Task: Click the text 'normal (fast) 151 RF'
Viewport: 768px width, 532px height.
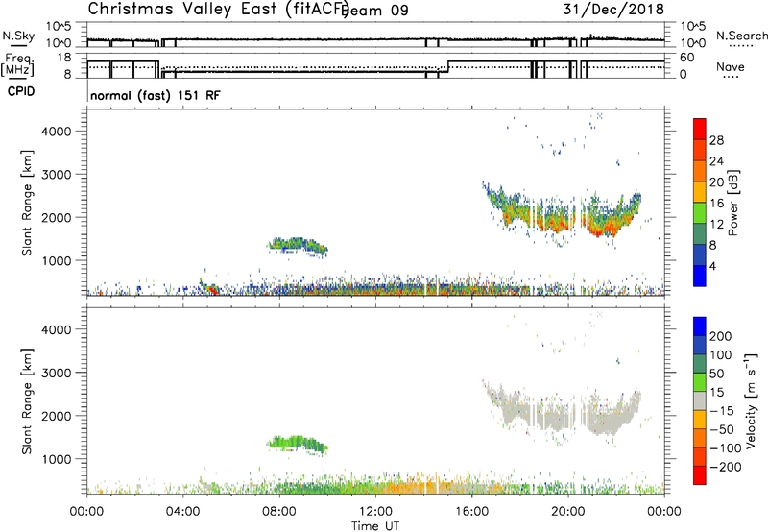Action: point(156,95)
